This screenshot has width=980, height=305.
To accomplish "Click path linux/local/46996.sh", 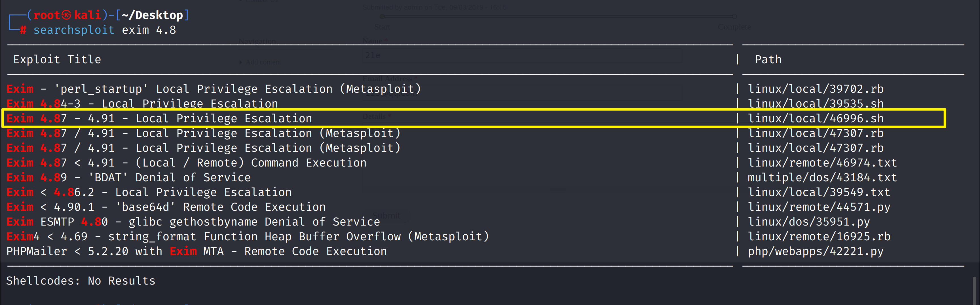I will pyautogui.click(x=816, y=118).
